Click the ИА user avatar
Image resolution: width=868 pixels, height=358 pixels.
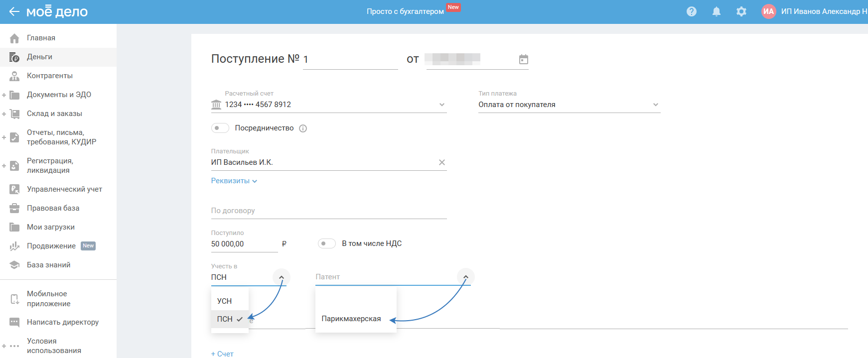[x=768, y=11]
